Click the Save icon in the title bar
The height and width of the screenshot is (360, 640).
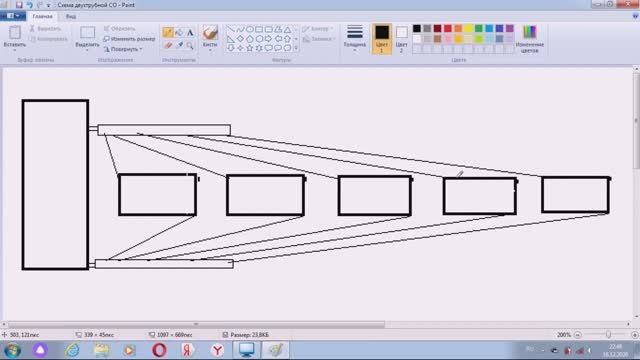coord(19,5)
